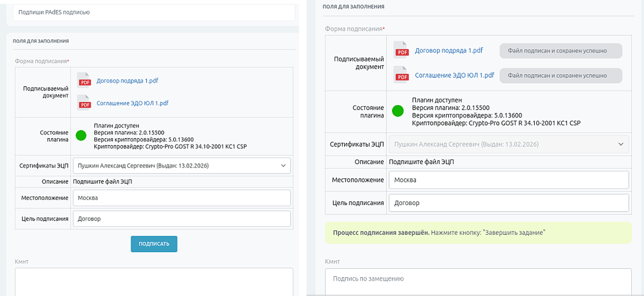Open the active Сертификаты ЭЦП dropdown

click(x=182, y=166)
